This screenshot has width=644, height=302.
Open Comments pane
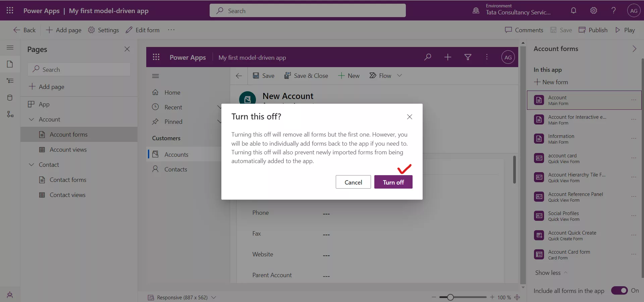tap(524, 30)
